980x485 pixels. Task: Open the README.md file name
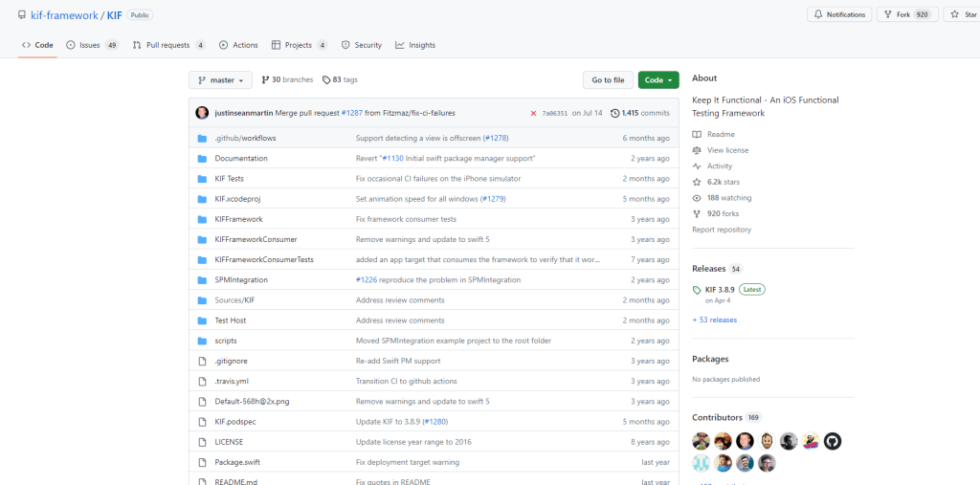(x=235, y=482)
